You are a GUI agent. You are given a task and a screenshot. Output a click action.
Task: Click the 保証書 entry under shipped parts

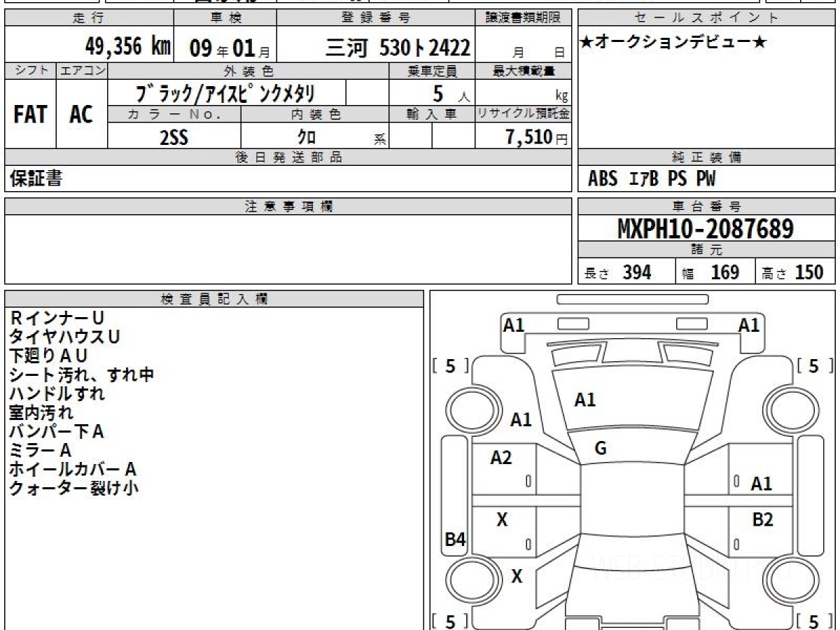click(x=36, y=178)
